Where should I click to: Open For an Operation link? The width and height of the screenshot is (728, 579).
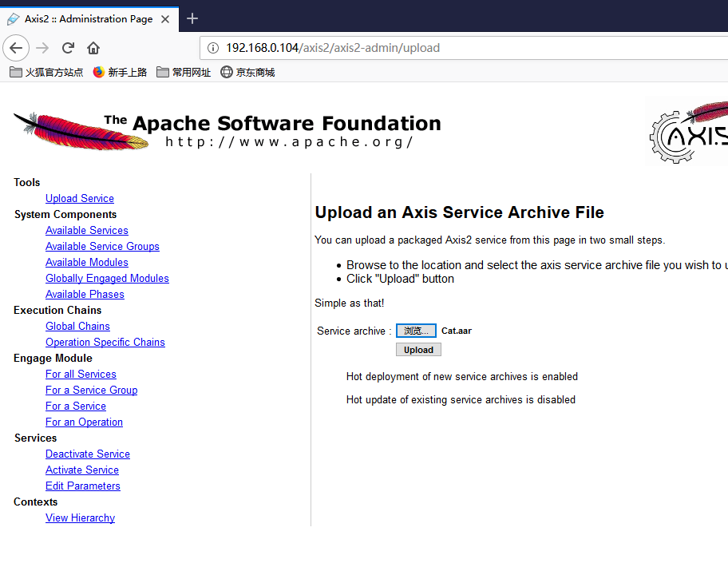pyautogui.click(x=84, y=422)
